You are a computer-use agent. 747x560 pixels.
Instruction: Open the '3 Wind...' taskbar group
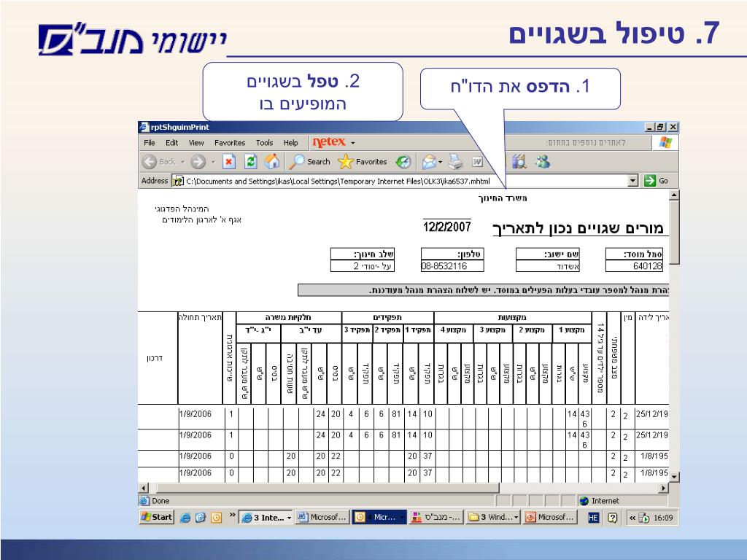(494, 517)
